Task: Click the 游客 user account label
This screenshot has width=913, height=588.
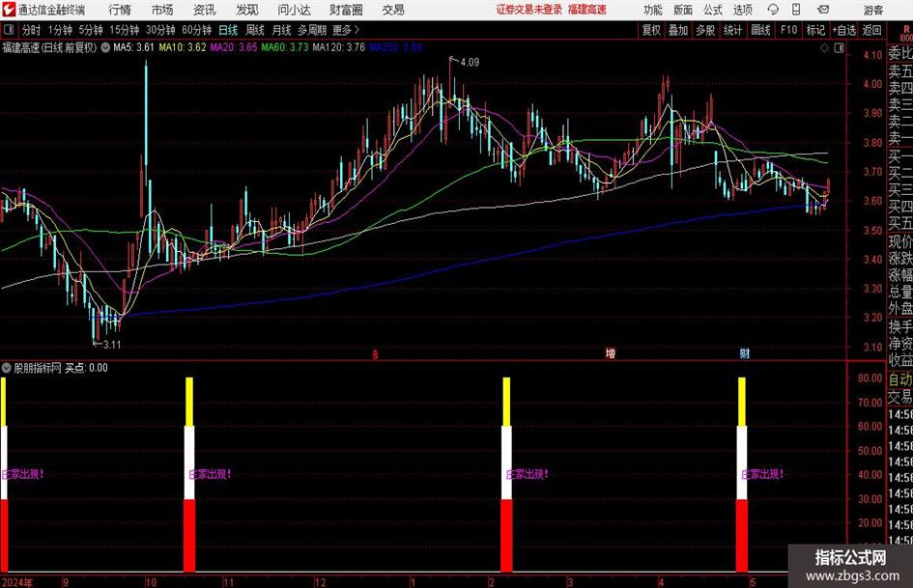Action: pos(873,10)
